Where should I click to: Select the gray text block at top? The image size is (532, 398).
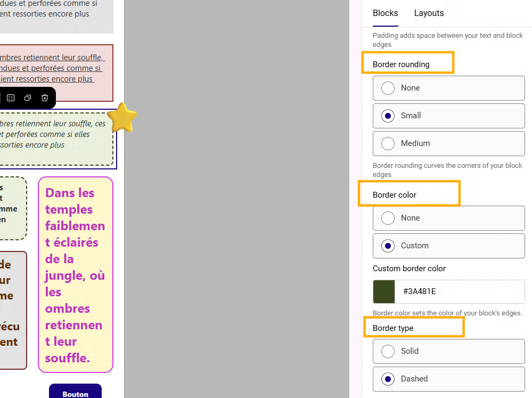(56, 15)
